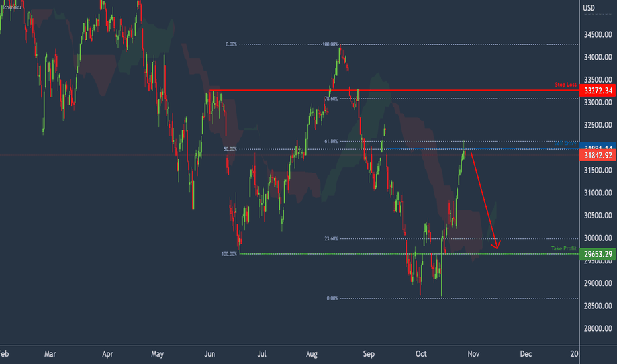Image resolution: width=617 pixels, height=364 pixels.
Task: Select the Stop Loss line label
Action: click(565, 85)
